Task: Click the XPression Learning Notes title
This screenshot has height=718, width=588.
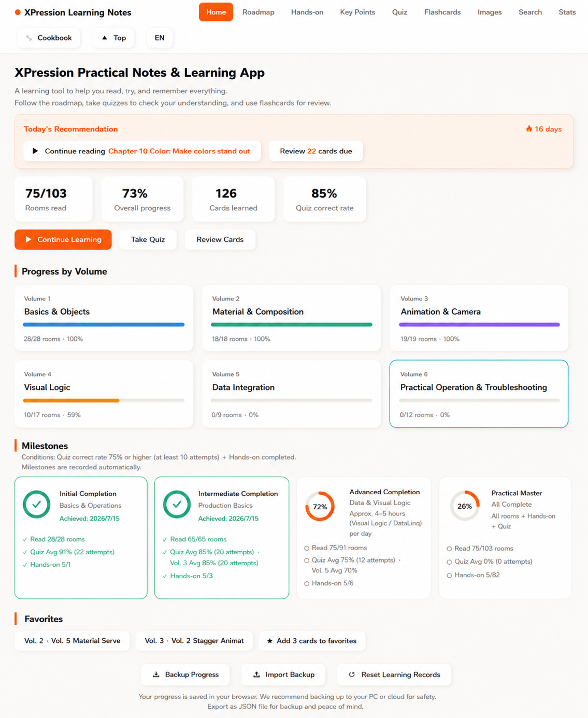Action: (78, 12)
